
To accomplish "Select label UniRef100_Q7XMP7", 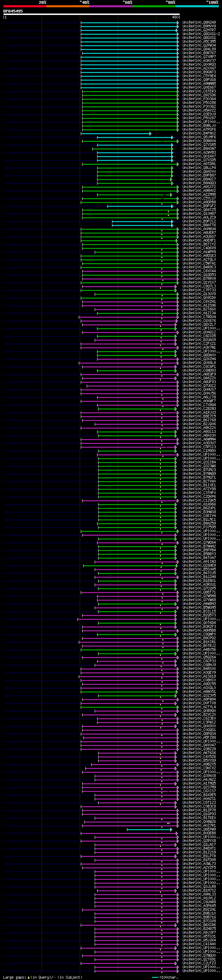I will click(x=199, y=57).
